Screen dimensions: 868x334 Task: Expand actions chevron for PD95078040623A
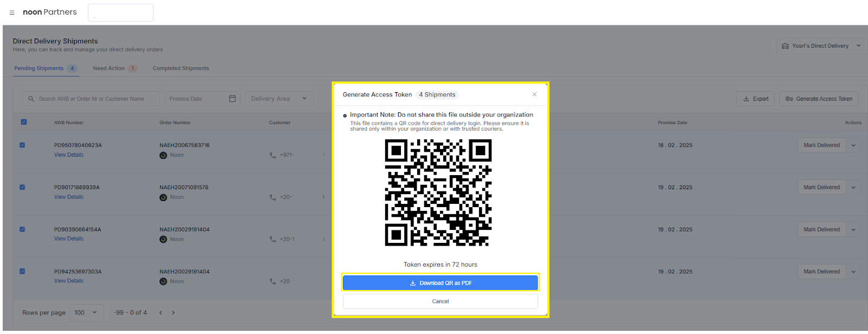click(853, 145)
